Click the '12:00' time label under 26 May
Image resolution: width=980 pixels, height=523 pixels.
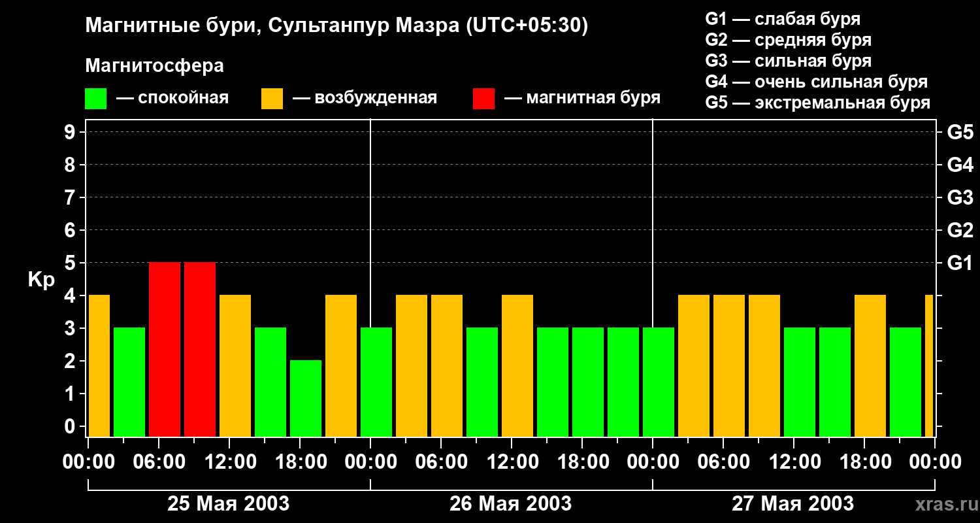[x=512, y=462]
